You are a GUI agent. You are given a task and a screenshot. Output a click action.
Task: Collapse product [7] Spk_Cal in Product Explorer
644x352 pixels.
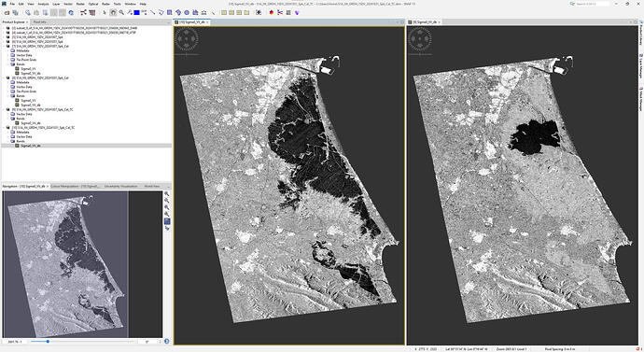click(4, 46)
